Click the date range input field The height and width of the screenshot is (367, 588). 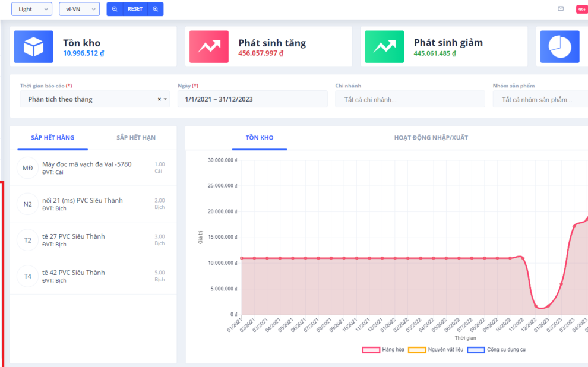click(252, 99)
